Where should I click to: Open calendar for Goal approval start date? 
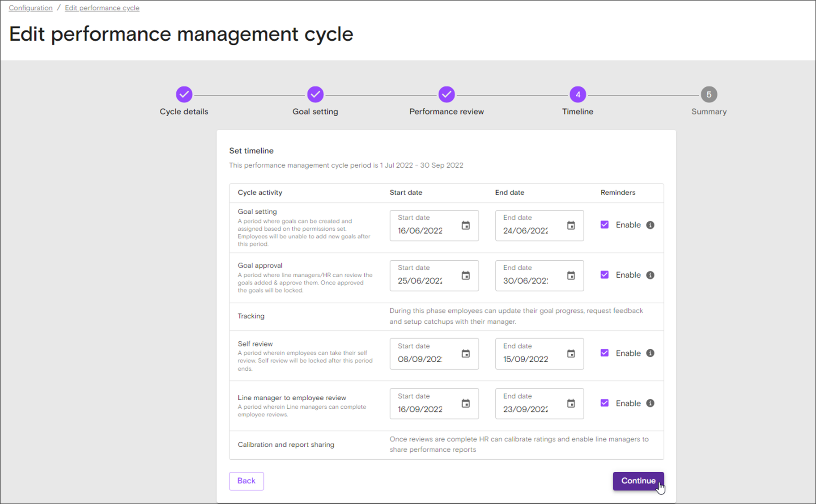point(466,275)
